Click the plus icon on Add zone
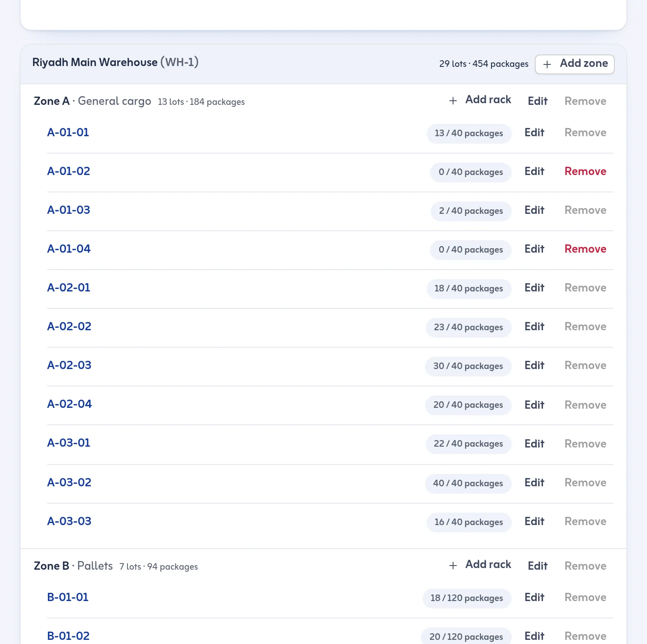 tap(547, 64)
